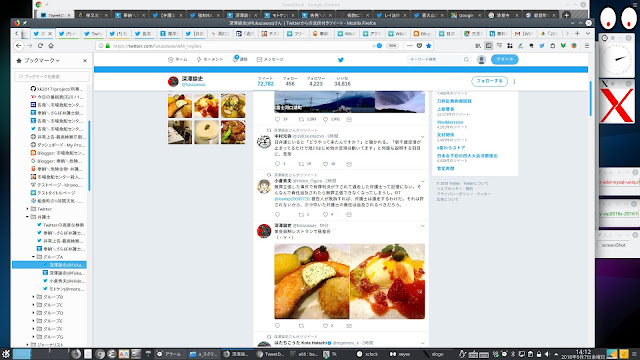Open Twitter Moments (モーメント)
The image size is (640, 360).
click(210, 60)
